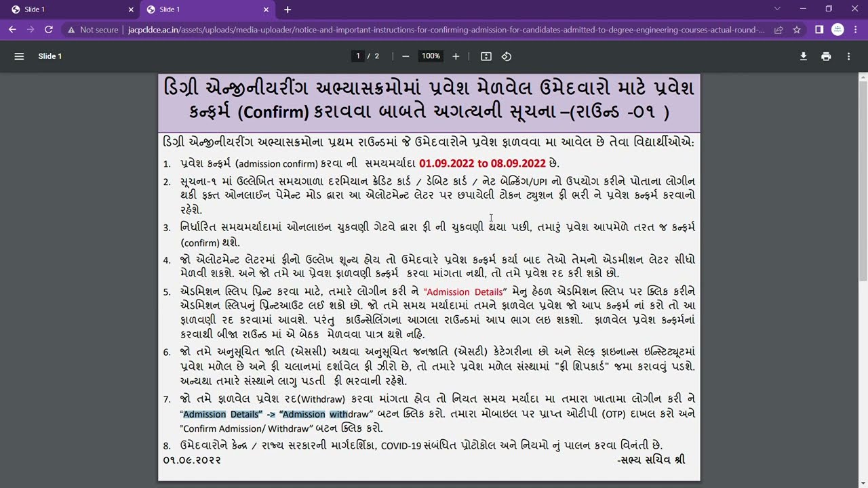Open the PDF viewer sidebar menu
Screen dimensions: 868x488
[x=19, y=56]
